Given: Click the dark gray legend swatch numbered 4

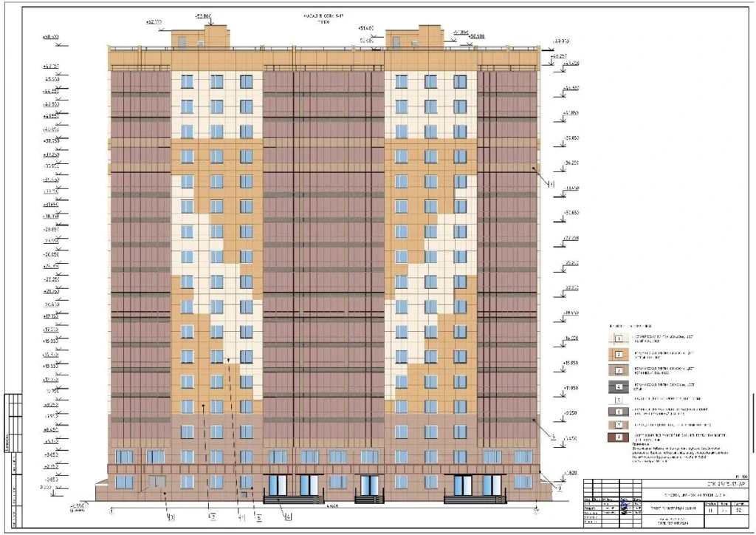Looking at the screenshot, I should coord(619,387).
